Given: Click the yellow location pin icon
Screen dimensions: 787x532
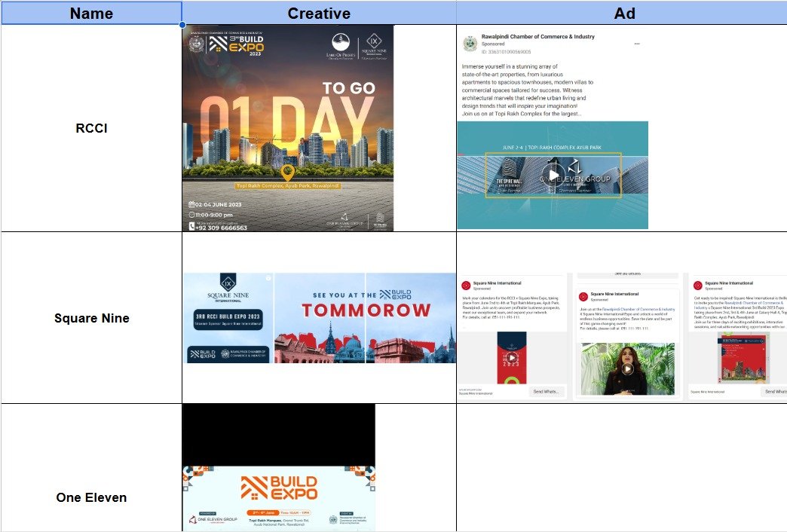Looking at the screenshot, I should [286, 173].
